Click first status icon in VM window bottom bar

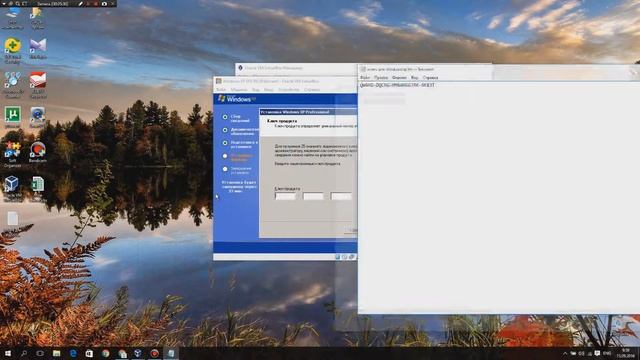click(x=338, y=257)
